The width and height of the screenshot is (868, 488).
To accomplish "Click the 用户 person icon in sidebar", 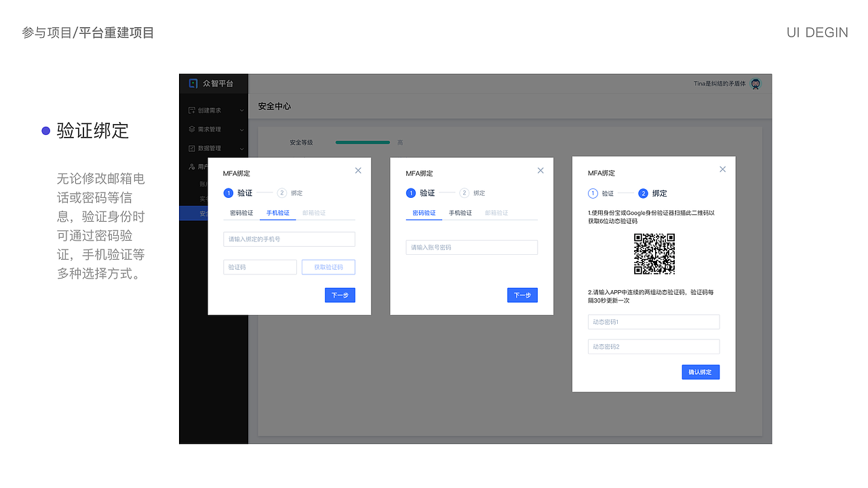I will (x=193, y=166).
